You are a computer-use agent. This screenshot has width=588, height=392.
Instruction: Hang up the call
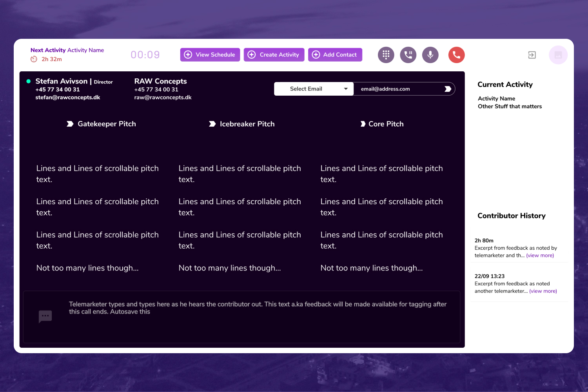pos(456,55)
